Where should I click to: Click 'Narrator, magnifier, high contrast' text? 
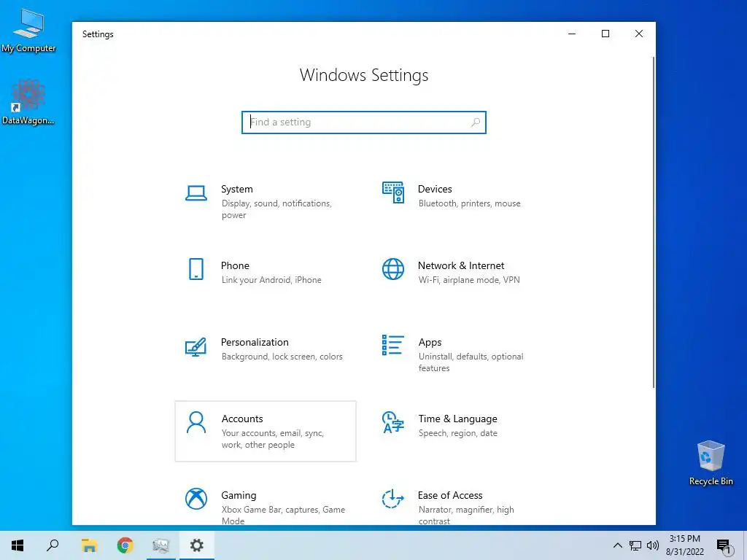pos(466,516)
